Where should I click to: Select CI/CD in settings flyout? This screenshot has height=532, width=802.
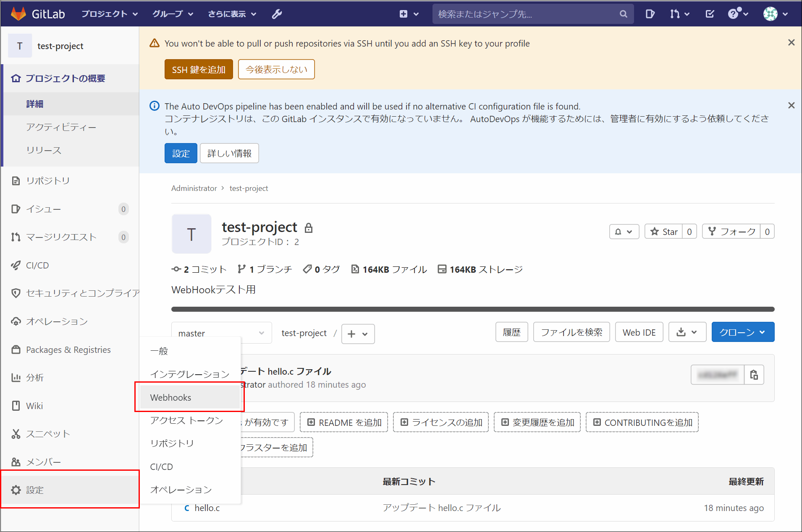[x=190, y=467]
